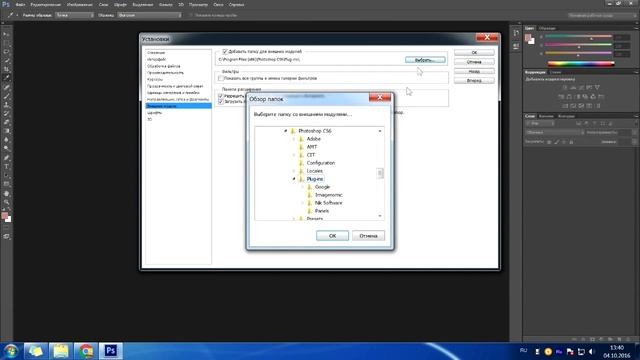640x360 pixels.
Task: Select the Eyedropper tool
Action: tap(6, 78)
